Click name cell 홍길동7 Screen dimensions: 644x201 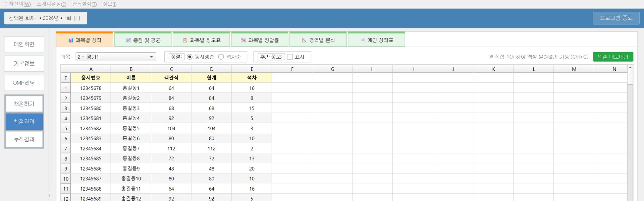[x=131, y=148]
